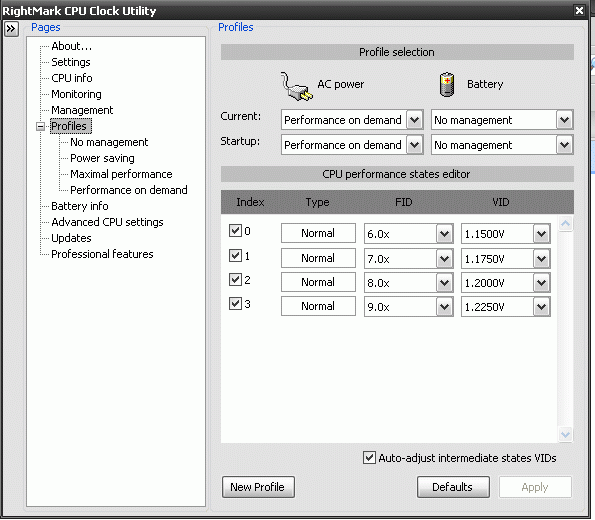Open FID dropdown showing 7.0x
The width and height of the screenshot is (595, 520).
click(x=444, y=258)
